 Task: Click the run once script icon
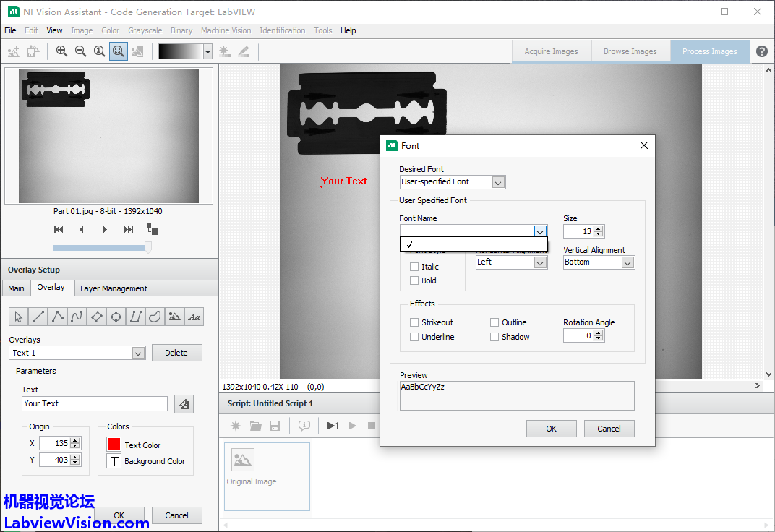point(333,426)
